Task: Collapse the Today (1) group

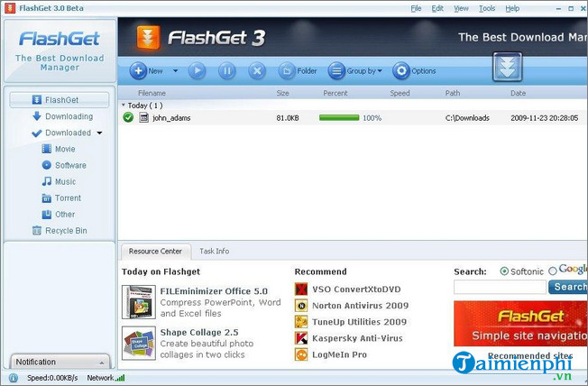Action: [124, 105]
